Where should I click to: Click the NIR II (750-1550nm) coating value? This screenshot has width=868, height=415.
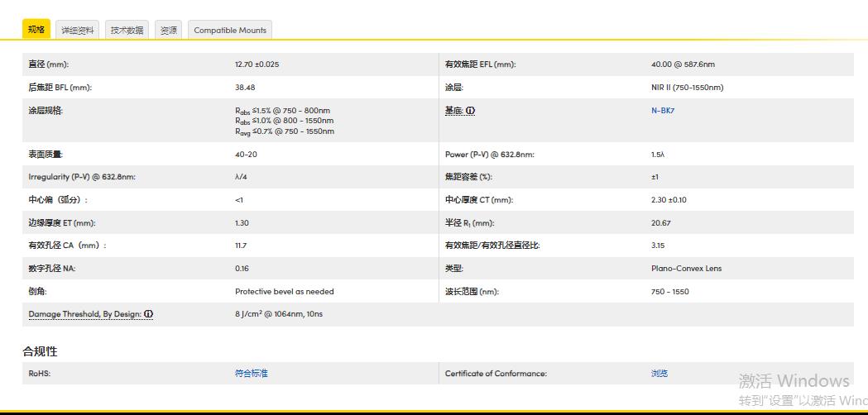pos(688,88)
